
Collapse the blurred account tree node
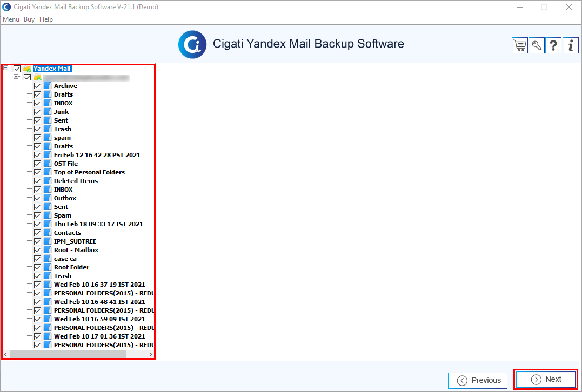(x=16, y=76)
